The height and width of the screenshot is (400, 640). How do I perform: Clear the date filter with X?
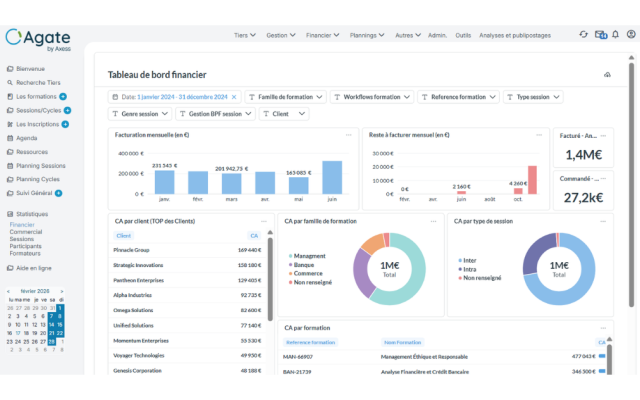pos(234,97)
